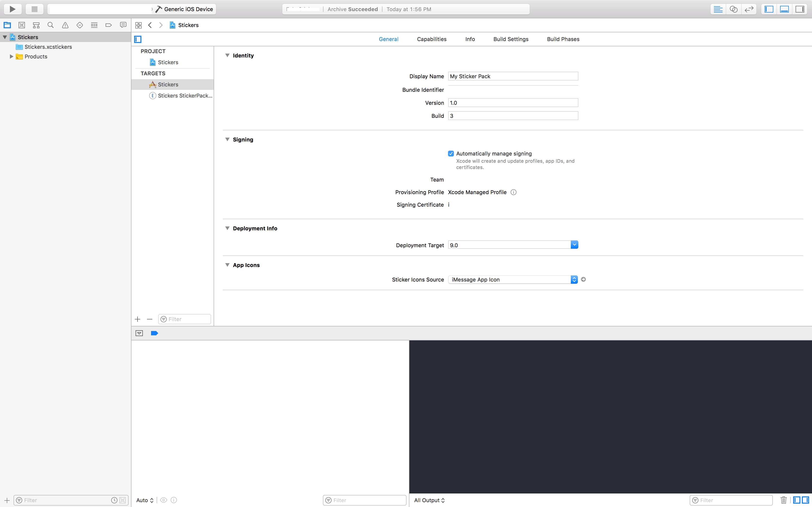Collapse the Signing section
Image resolution: width=812 pixels, height=507 pixels.
227,140
